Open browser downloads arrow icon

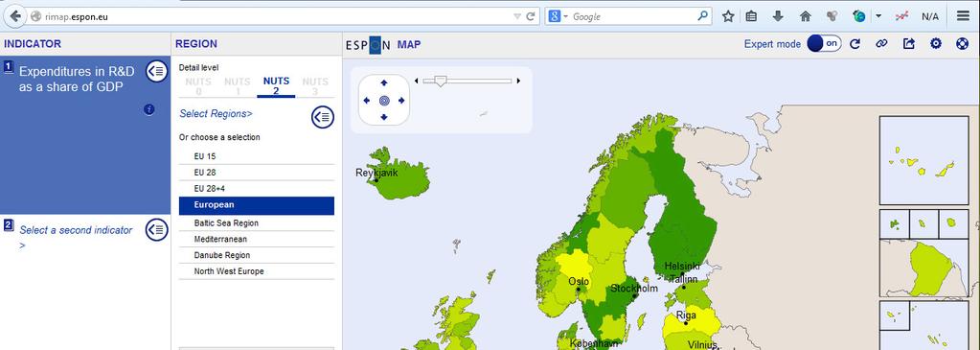click(778, 17)
